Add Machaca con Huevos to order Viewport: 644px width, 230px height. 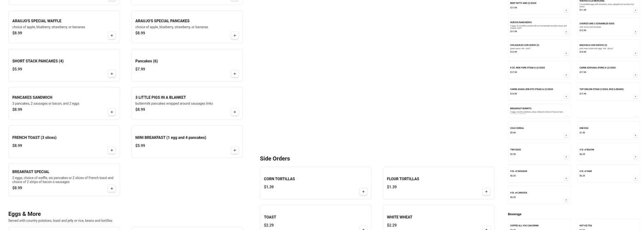coord(636,53)
